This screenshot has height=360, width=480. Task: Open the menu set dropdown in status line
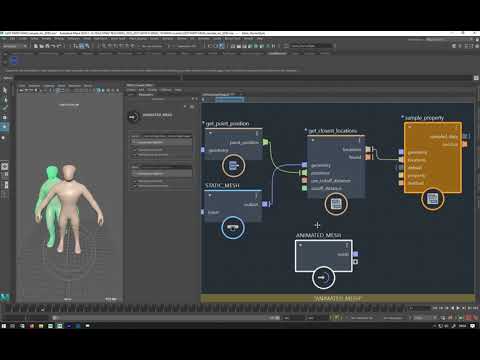(x=15, y=46)
